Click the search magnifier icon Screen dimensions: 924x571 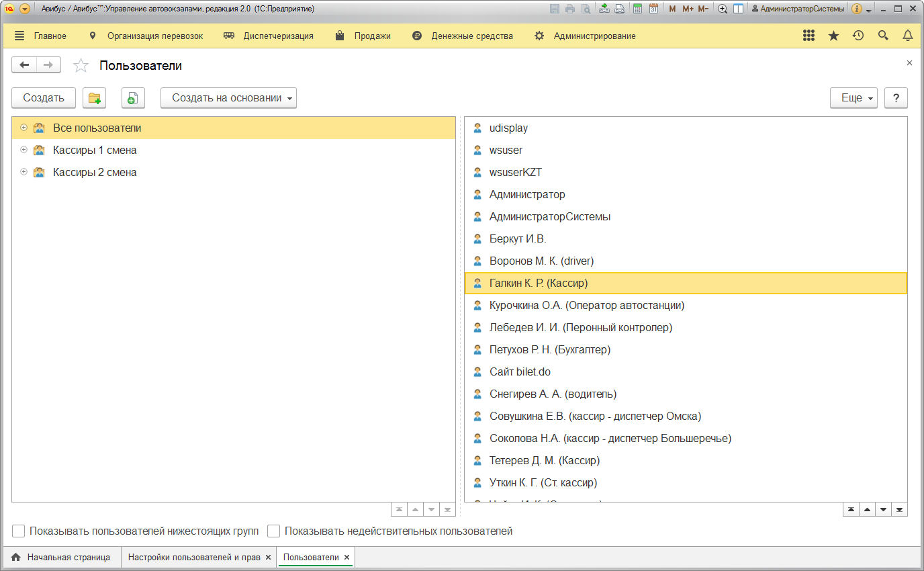tap(883, 36)
